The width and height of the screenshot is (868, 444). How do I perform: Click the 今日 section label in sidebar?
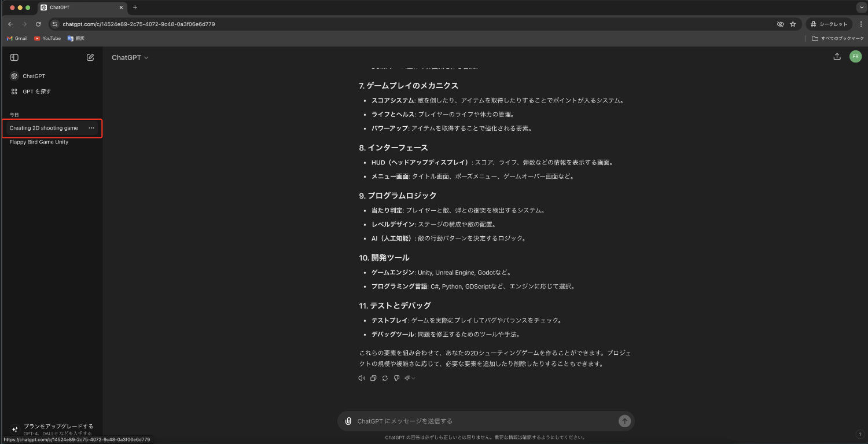tap(14, 115)
